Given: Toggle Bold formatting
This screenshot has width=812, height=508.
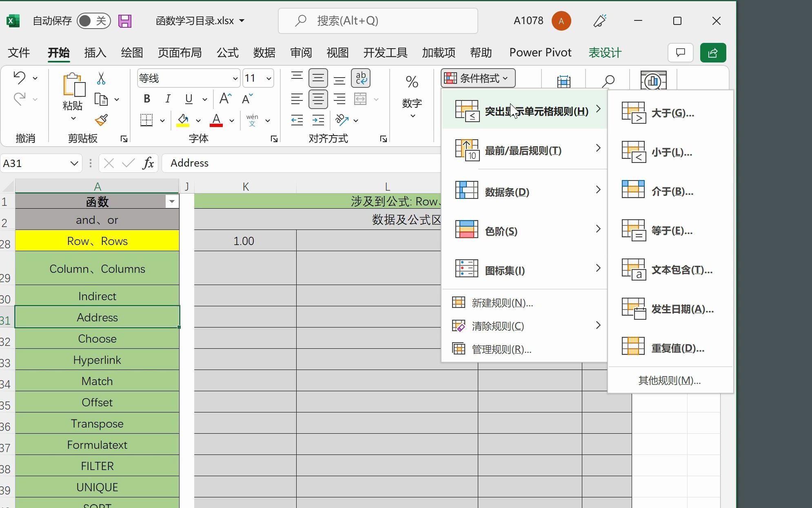Looking at the screenshot, I should pos(147,99).
